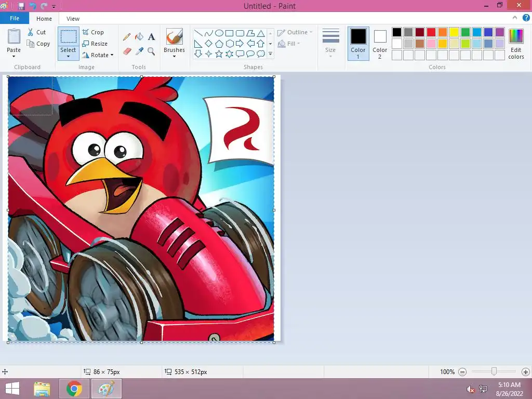The width and height of the screenshot is (532, 399).
Task: Click the Cut button
Action: tap(37, 32)
